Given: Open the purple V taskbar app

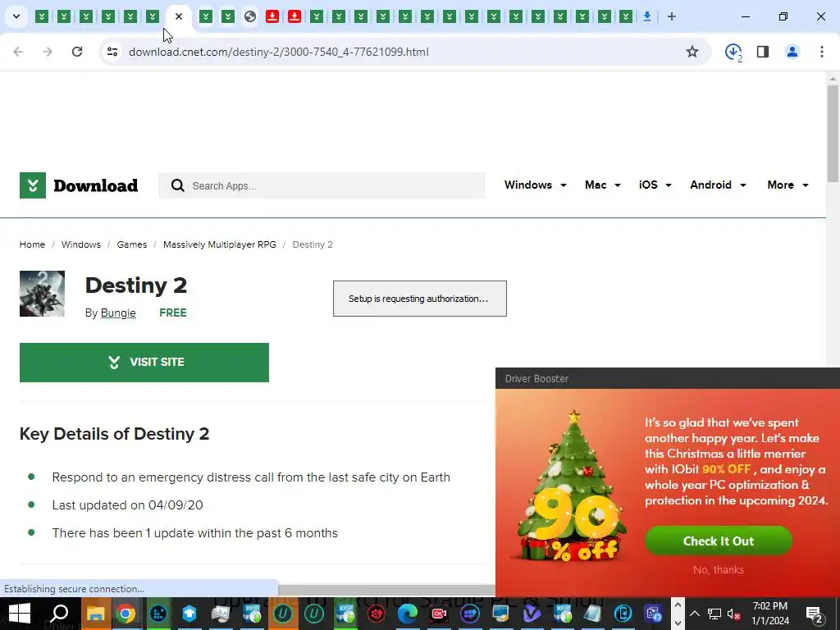Looking at the screenshot, I should pos(532,614).
